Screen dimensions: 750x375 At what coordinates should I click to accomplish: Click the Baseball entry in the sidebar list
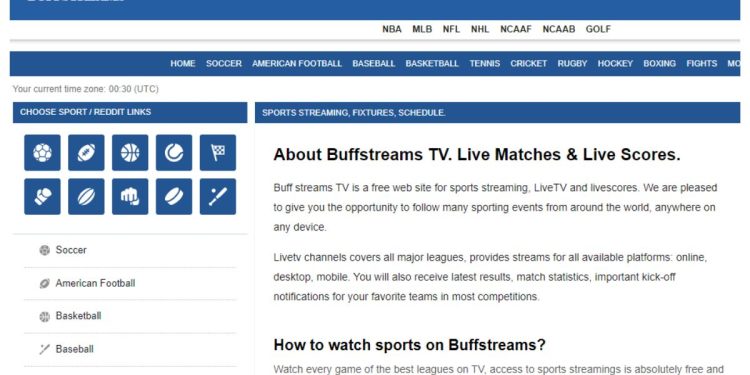point(75,349)
